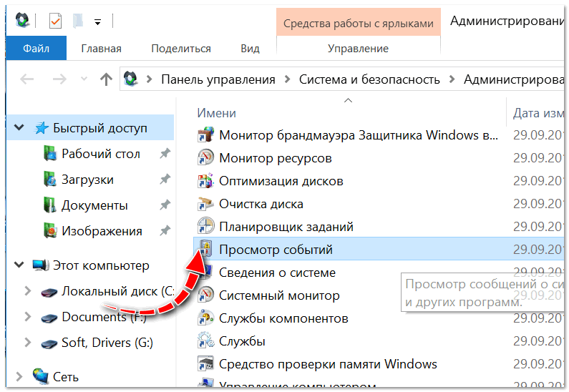The width and height of the screenshot is (569, 392).
Task: Expand chevron after Система и безопасность breadcrumb
Action: 452,79
